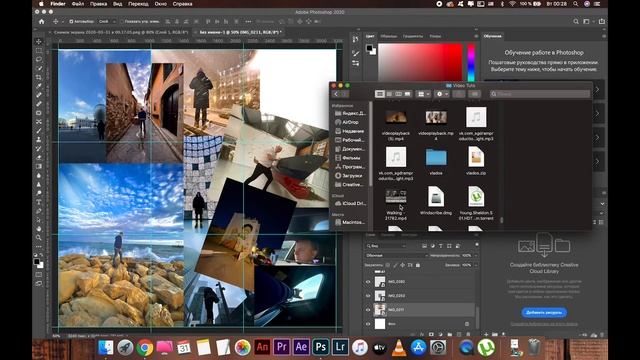Select the Crop tool
Viewport: 640px width, 360px height.
[39, 78]
